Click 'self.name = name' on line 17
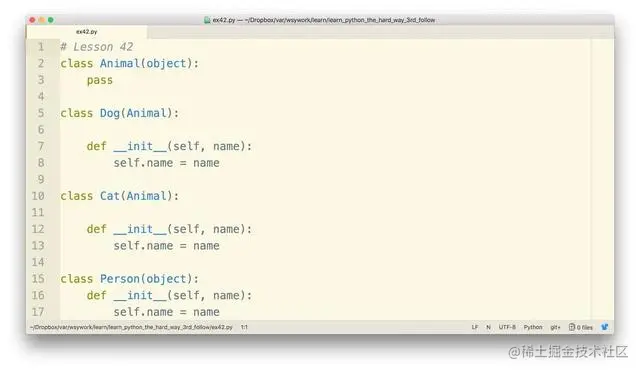The height and width of the screenshot is (371, 640). click(x=167, y=312)
